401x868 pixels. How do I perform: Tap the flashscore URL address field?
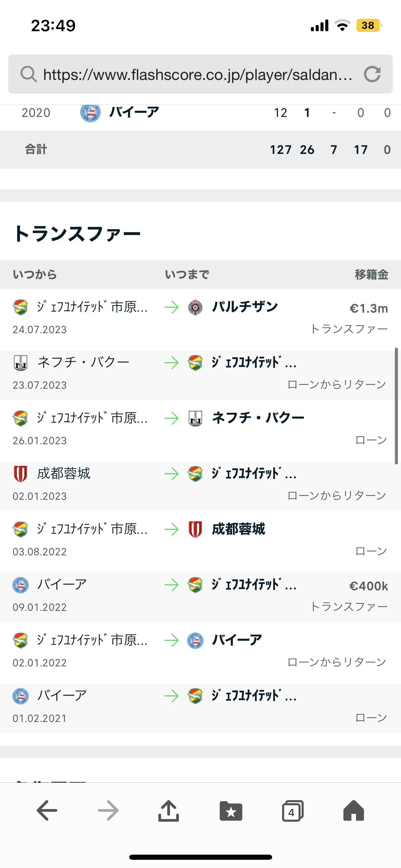197,74
